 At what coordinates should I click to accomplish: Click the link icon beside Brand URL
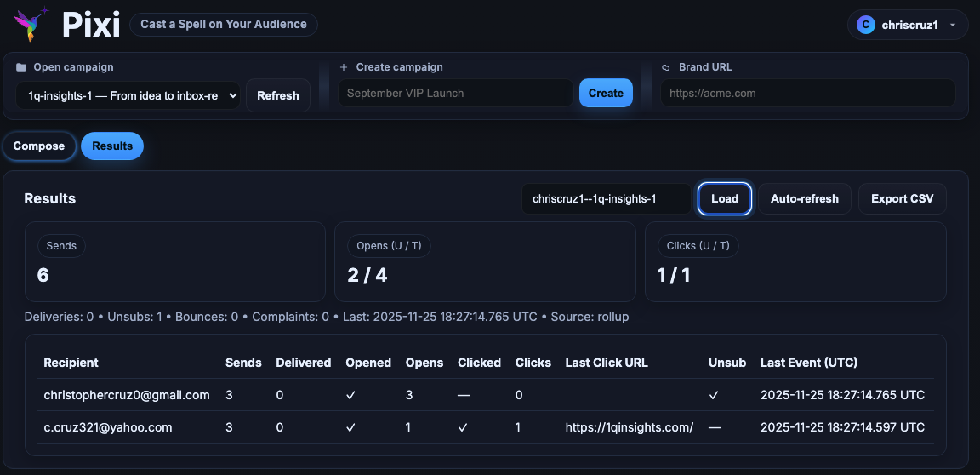[x=666, y=67]
